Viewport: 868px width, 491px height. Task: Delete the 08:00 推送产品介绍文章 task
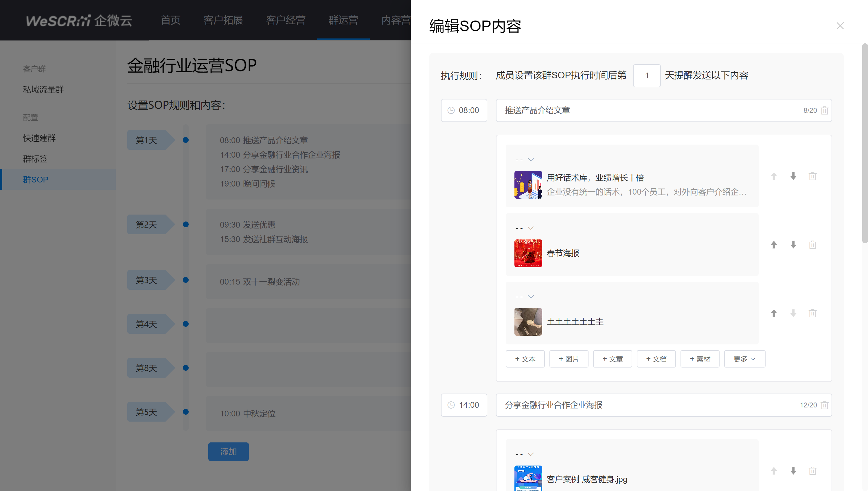pyautogui.click(x=824, y=110)
